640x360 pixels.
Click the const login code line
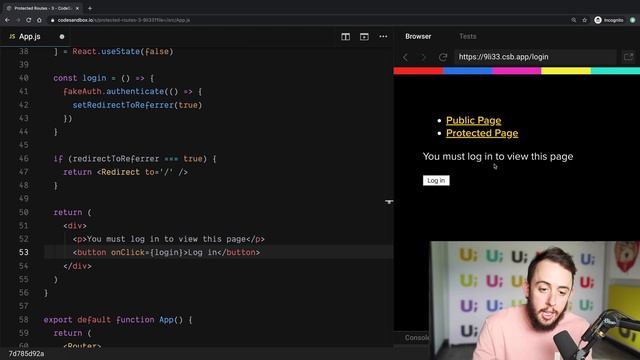104,78
